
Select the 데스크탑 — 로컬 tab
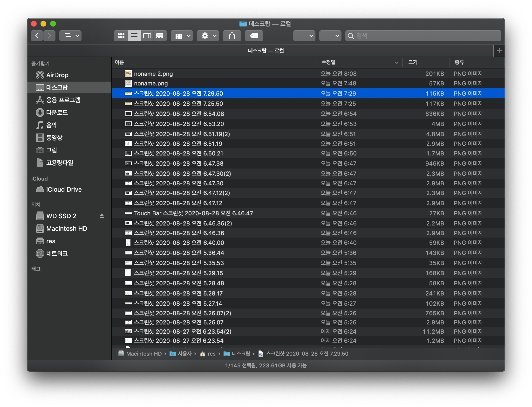[x=266, y=51]
